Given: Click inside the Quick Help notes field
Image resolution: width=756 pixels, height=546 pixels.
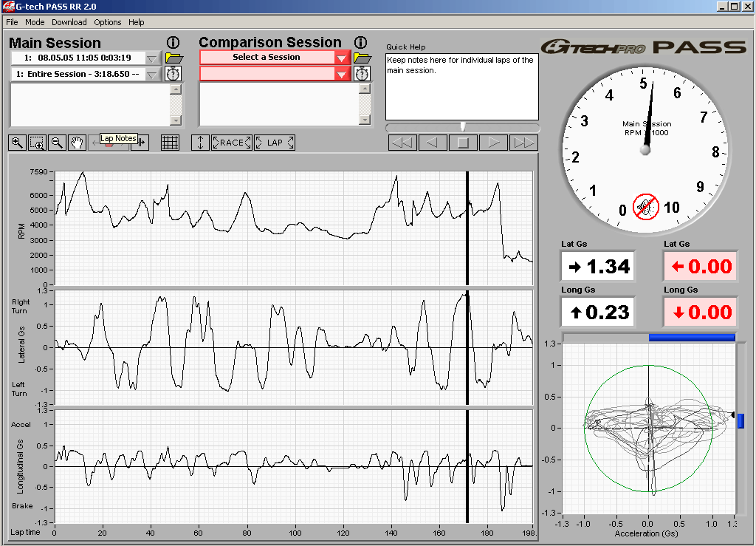Looking at the screenshot, I should click(x=461, y=85).
